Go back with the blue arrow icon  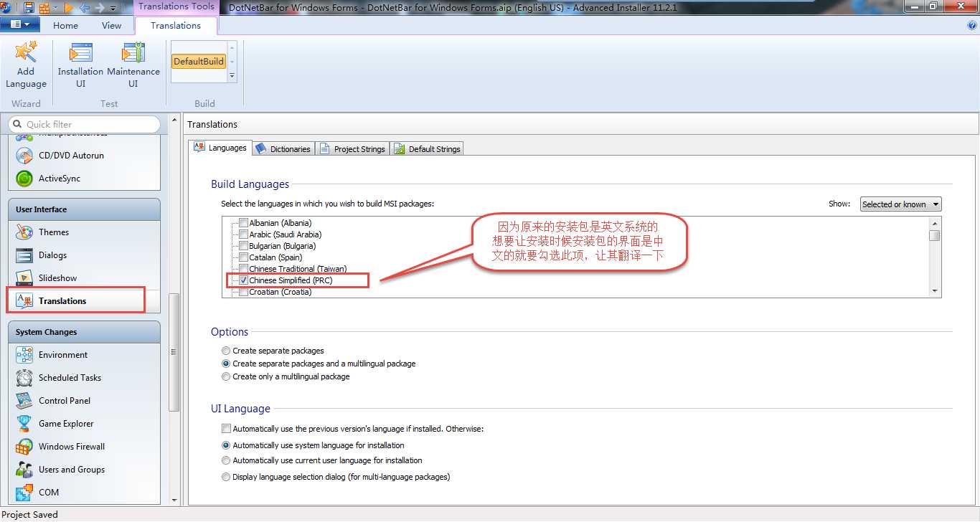[84, 8]
